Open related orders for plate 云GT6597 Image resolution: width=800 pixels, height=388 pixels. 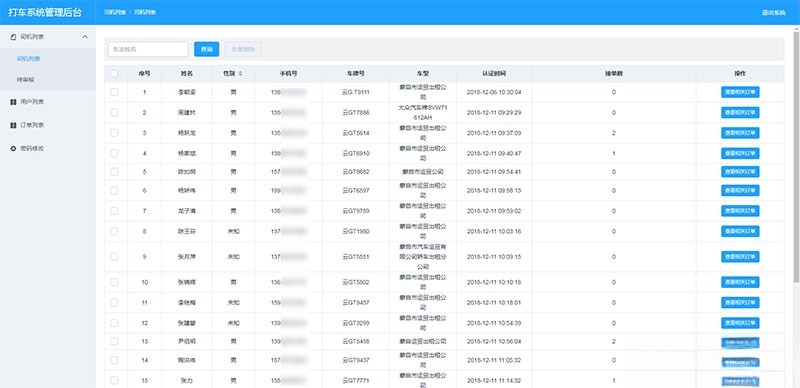coord(740,190)
